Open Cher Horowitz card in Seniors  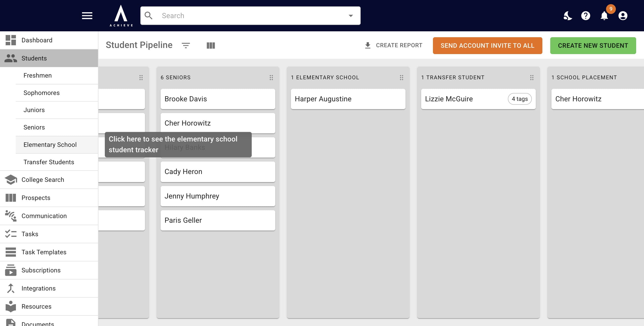[x=218, y=123]
